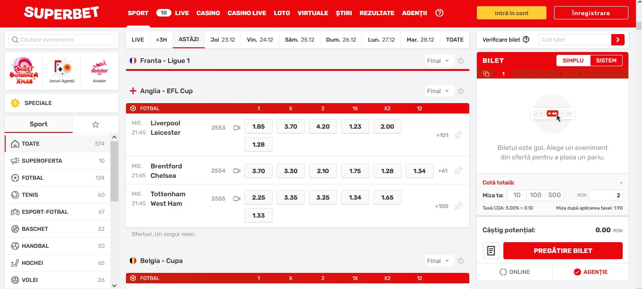This screenshot has height=289, width=644.
Task: Go to Loto in top navigation
Action: pos(282,13)
